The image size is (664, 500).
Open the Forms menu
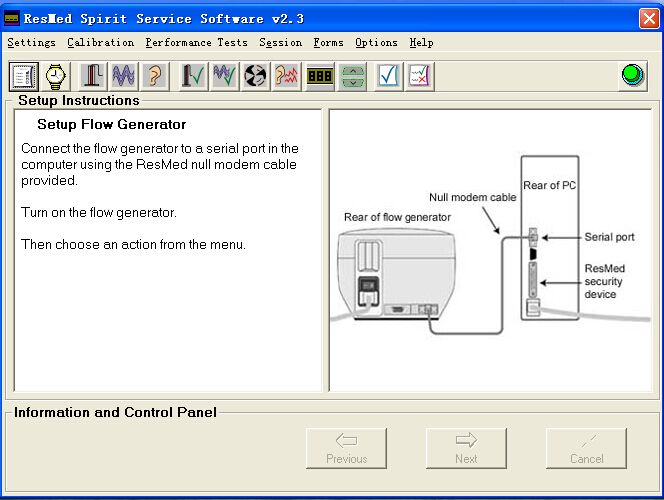329,43
